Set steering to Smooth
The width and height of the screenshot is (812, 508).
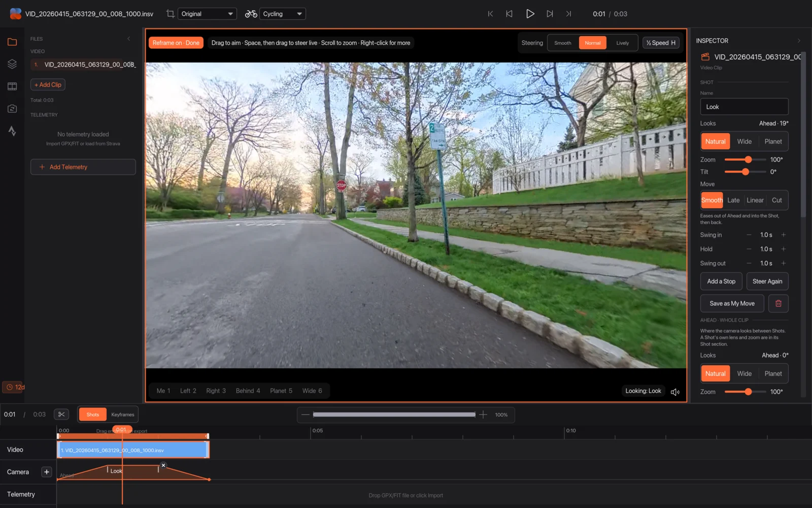coord(562,43)
